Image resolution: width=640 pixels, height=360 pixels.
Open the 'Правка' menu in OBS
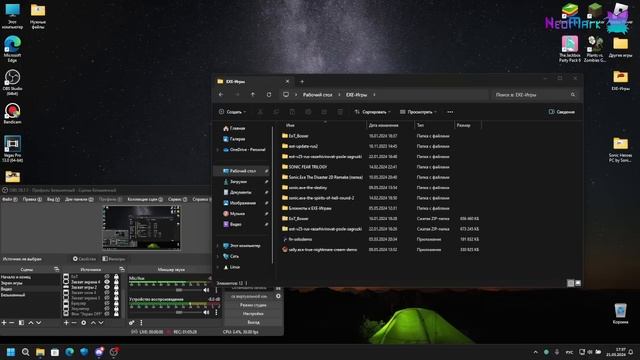click(x=32, y=199)
